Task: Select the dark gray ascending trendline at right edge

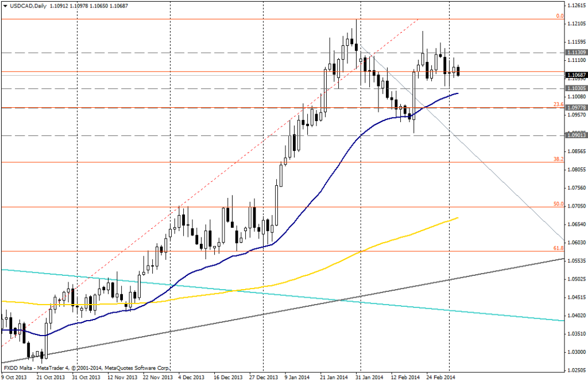Action: [560, 259]
